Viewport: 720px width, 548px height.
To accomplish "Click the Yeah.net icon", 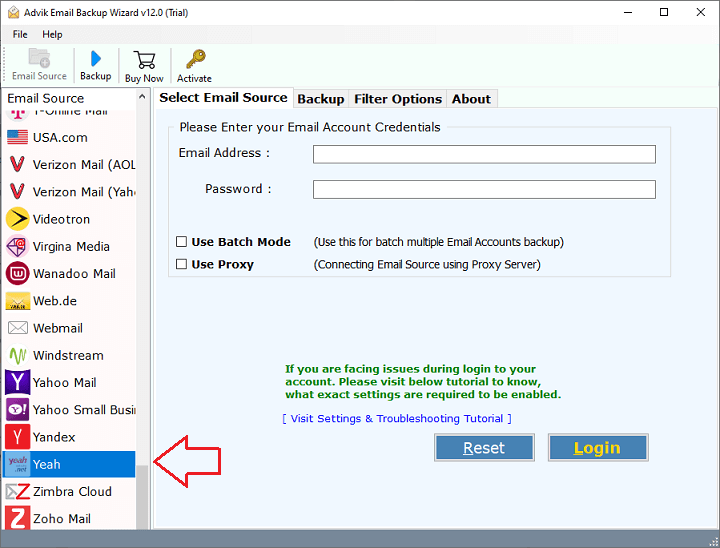I will (x=17, y=464).
